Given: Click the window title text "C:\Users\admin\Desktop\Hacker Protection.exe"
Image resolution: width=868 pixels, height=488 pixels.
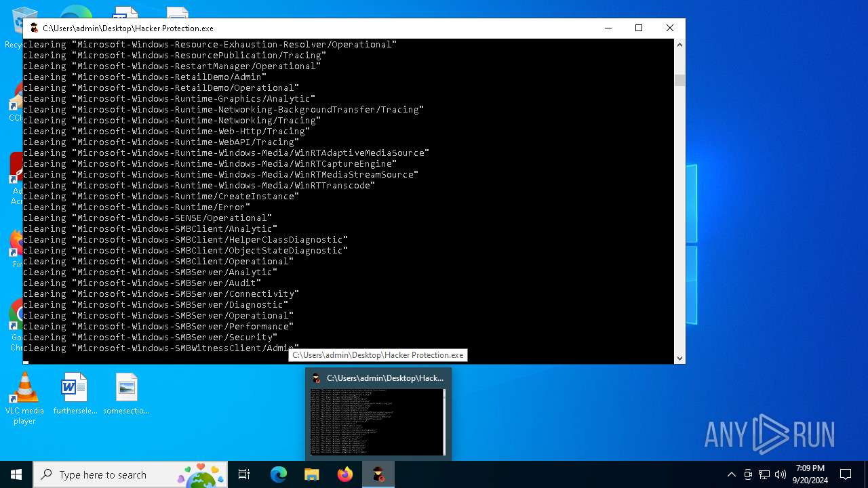Looking at the screenshot, I should (128, 28).
